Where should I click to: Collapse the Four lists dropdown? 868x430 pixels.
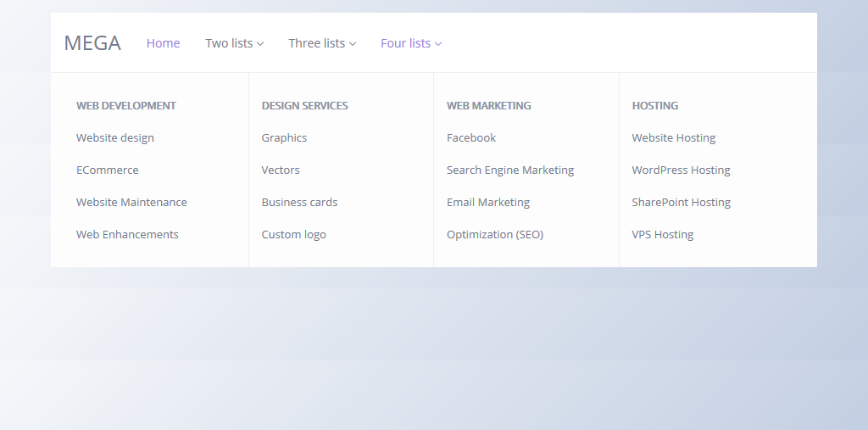(x=411, y=43)
